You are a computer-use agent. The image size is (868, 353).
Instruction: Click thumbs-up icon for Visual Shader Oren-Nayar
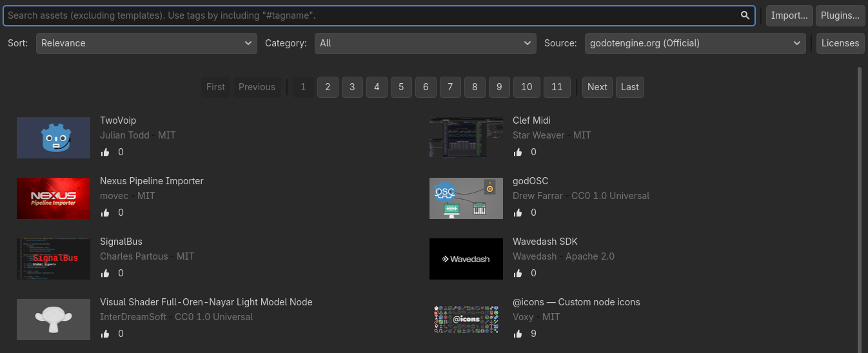(105, 334)
